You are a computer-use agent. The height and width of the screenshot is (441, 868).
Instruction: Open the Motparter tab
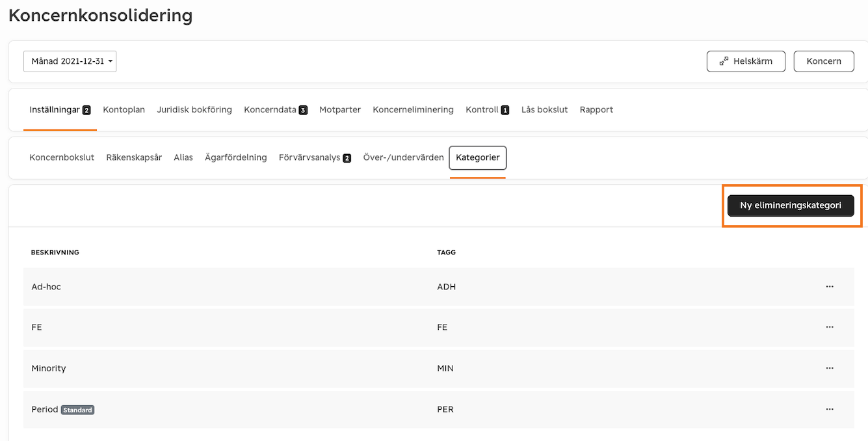point(340,110)
